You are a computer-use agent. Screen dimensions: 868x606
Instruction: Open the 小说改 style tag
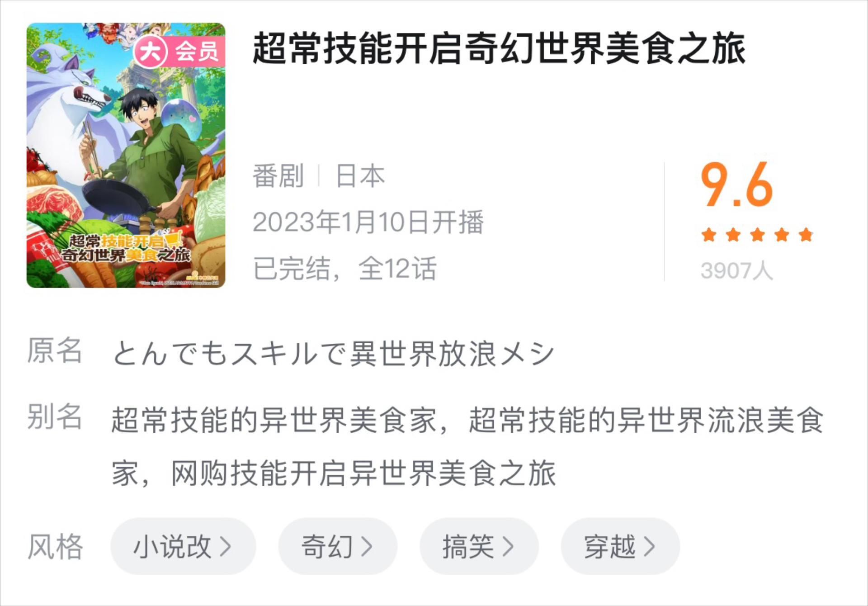[x=183, y=546]
